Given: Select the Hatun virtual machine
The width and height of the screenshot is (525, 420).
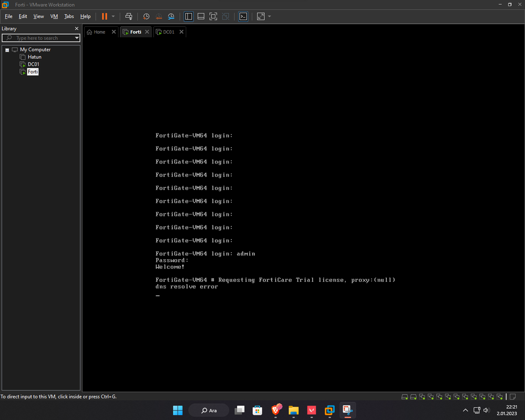Looking at the screenshot, I should 35,57.
